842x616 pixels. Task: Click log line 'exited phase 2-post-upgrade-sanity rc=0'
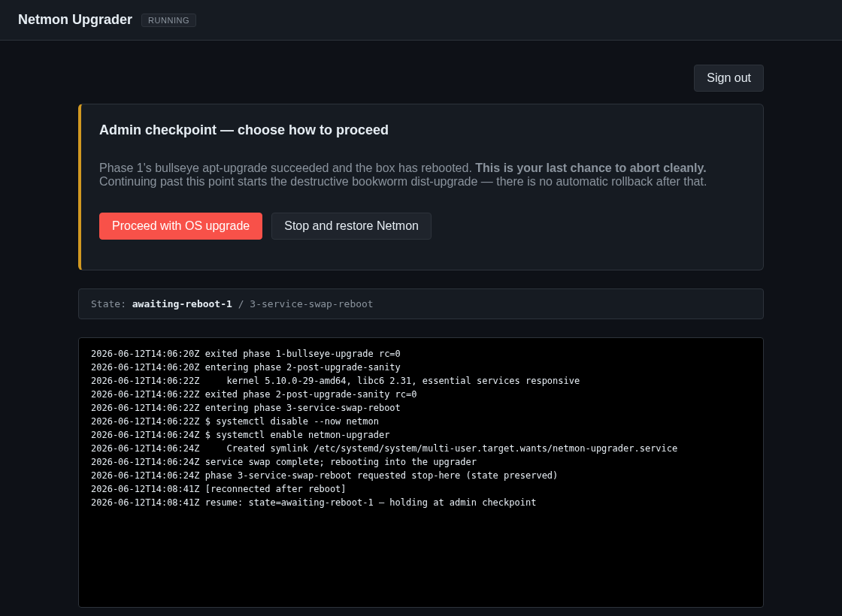point(253,394)
